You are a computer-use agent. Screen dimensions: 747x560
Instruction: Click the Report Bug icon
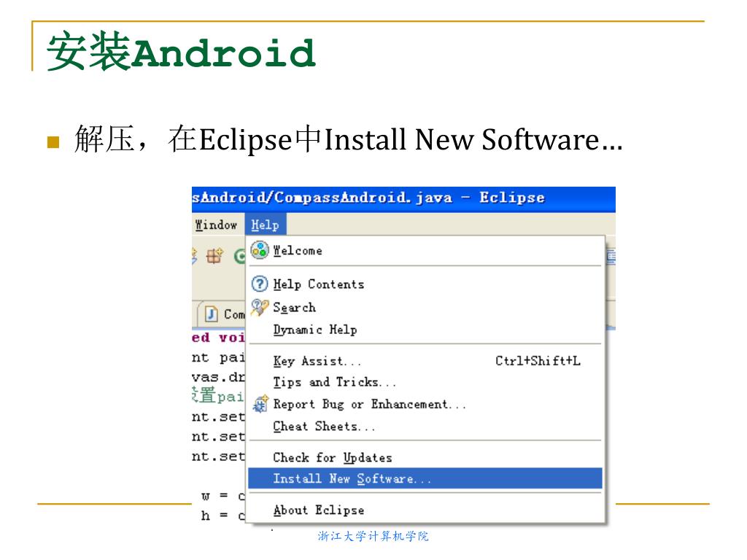point(260,404)
